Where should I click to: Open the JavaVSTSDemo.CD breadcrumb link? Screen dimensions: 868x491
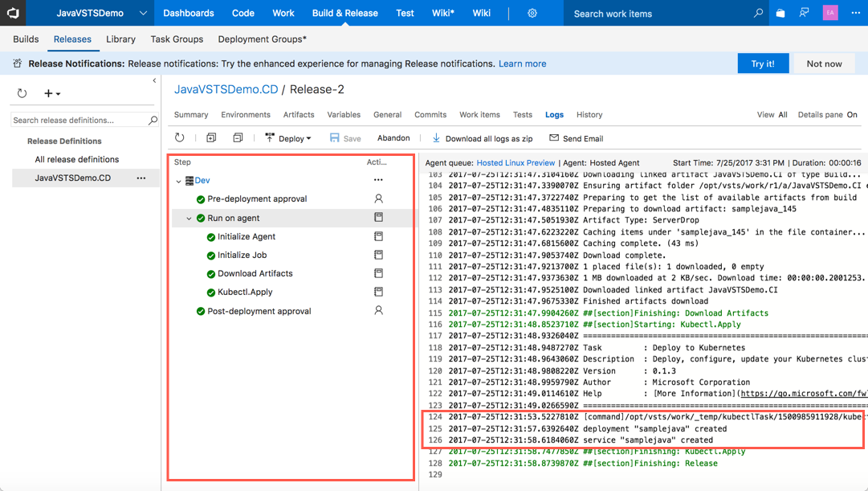click(x=226, y=89)
